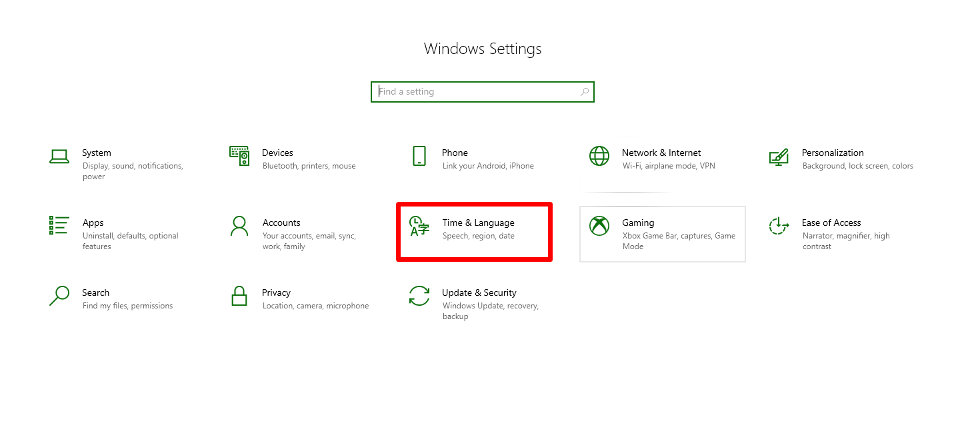The image size is (980, 447).
Task: Click the Devices keyboard and speaker icon
Action: 239,156
